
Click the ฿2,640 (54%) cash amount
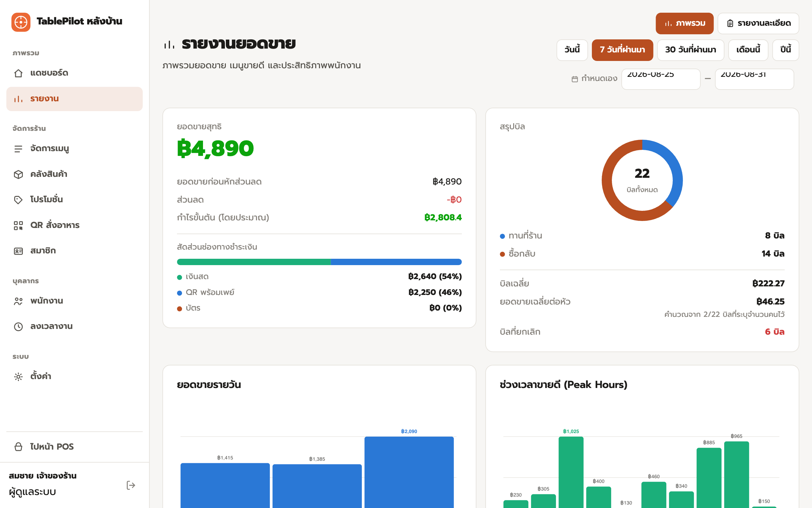(435, 277)
